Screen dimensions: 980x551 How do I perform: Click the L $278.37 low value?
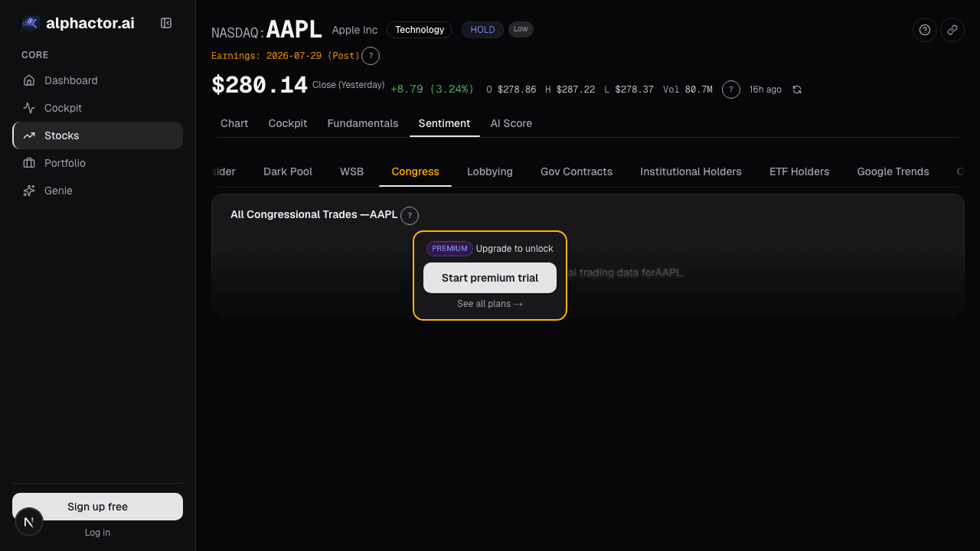pos(629,90)
